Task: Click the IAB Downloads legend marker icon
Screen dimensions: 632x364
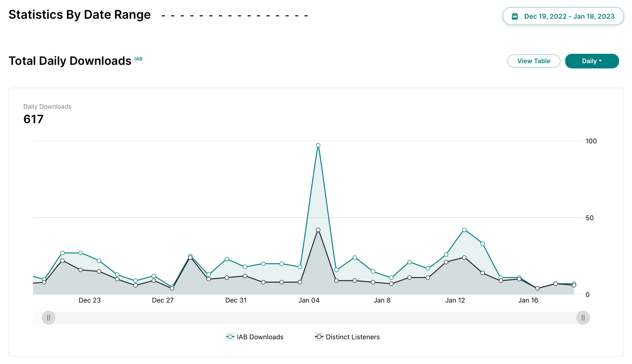Action: tap(230, 337)
